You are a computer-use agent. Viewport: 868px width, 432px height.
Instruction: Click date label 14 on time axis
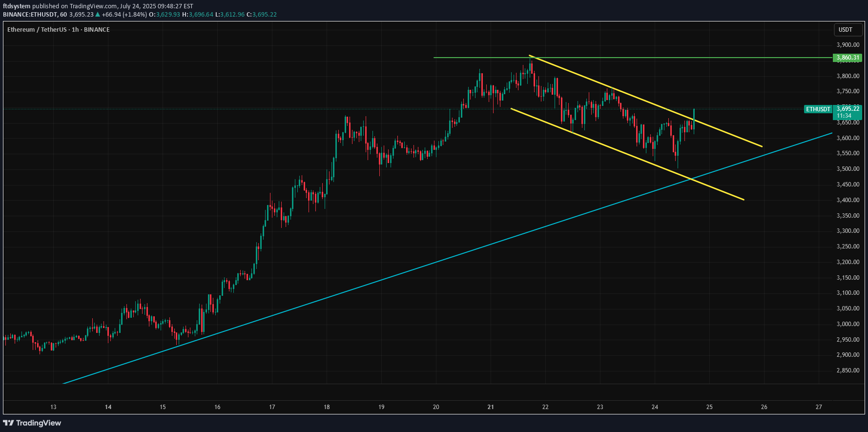click(108, 407)
